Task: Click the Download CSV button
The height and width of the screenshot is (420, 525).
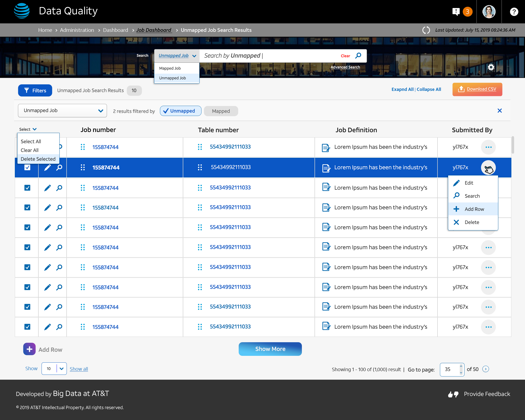Action: pos(477,89)
